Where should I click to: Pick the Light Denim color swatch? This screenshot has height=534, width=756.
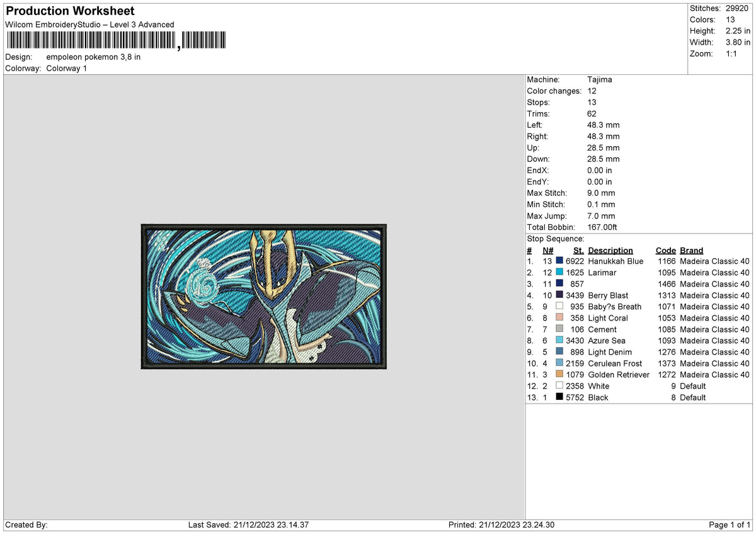click(x=559, y=351)
